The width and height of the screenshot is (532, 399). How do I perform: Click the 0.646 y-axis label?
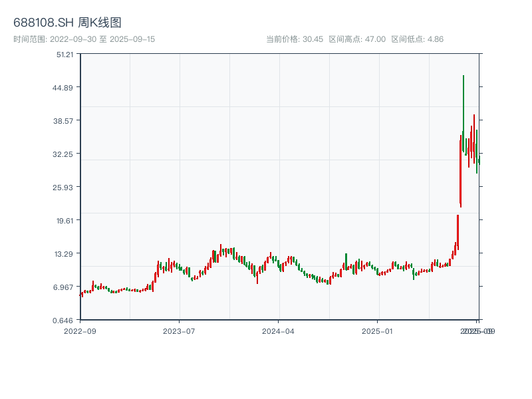tap(63, 321)
